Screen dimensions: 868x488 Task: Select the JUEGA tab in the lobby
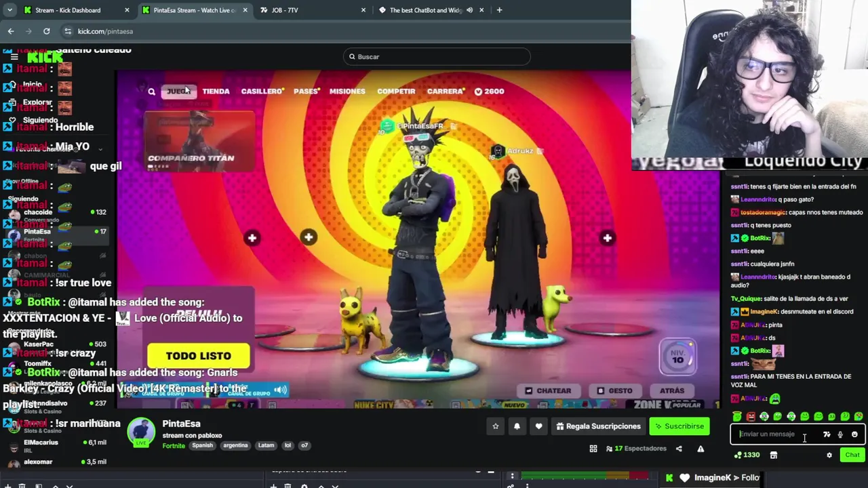178,91
